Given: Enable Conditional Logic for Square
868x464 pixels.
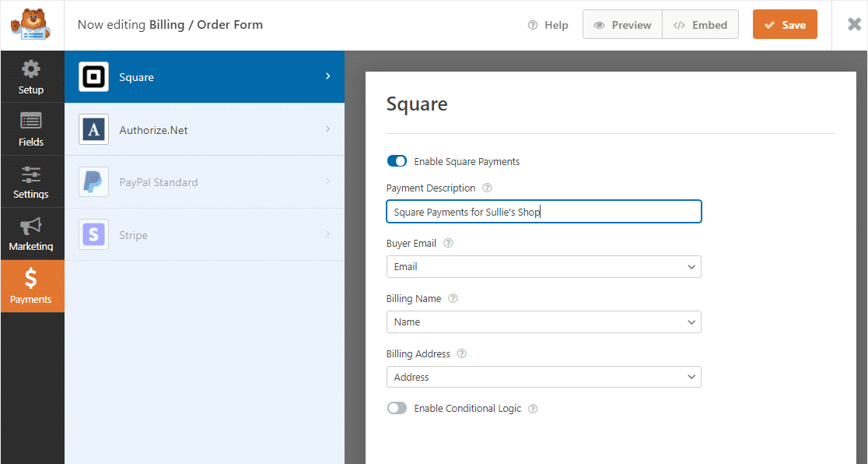Looking at the screenshot, I should tap(397, 408).
